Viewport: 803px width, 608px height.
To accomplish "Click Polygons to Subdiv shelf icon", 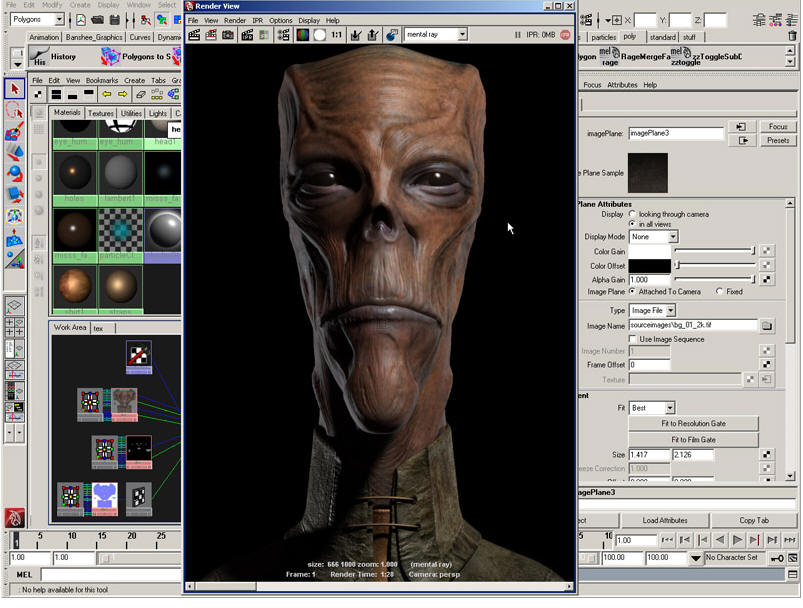I will point(110,56).
